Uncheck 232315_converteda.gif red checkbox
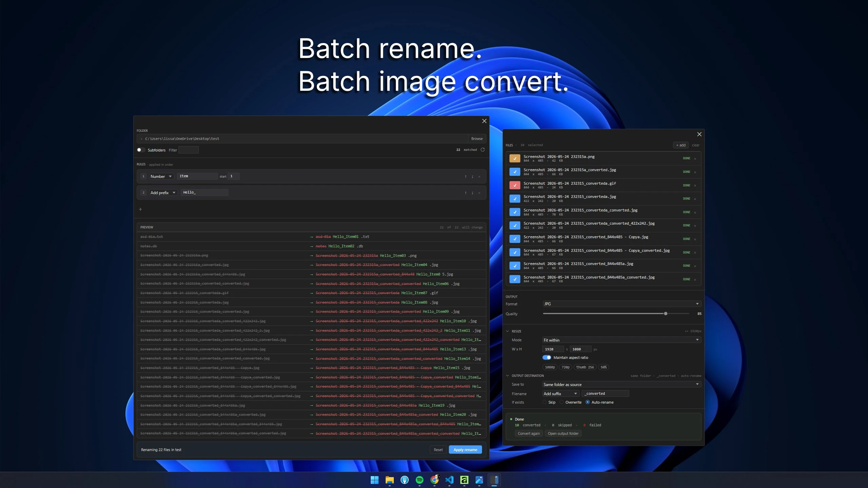868x488 pixels. tap(515, 185)
